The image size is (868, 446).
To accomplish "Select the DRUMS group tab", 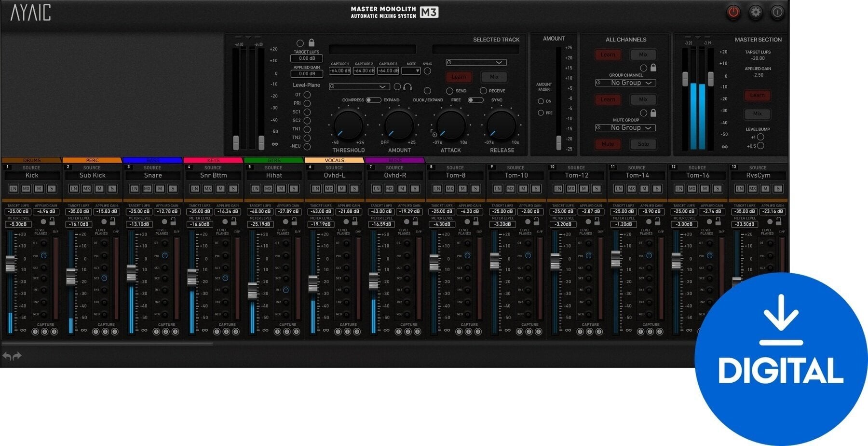I will (32, 160).
